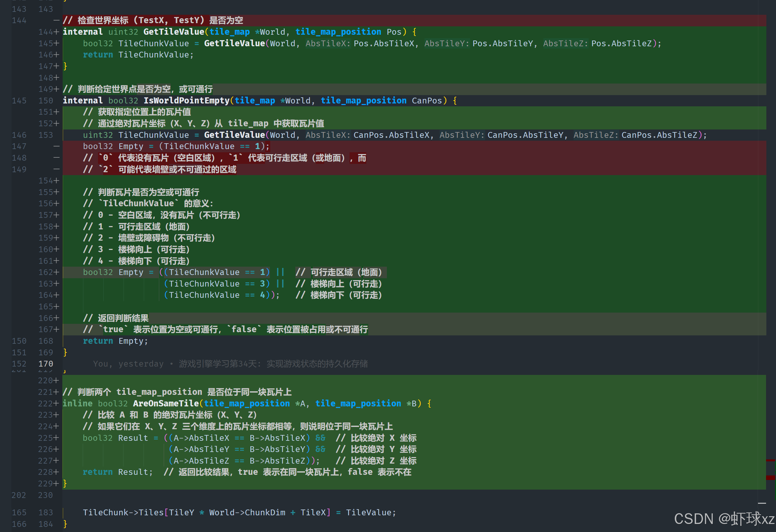This screenshot has width=776, height=532.
Task: Click the comment '0 - 空白区域，没有瓦片 (不可行走)'
Action: pyautogui.click(x=162, y=215)
